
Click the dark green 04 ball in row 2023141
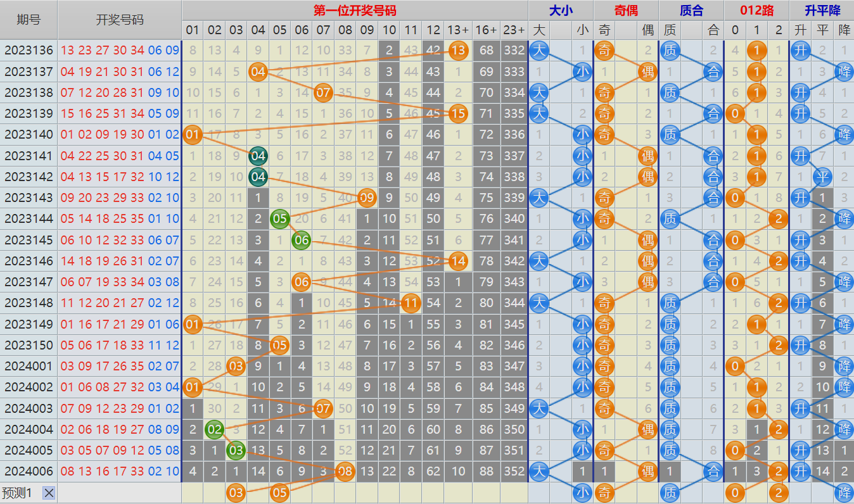pyautogui.click(x=258, y=156)
